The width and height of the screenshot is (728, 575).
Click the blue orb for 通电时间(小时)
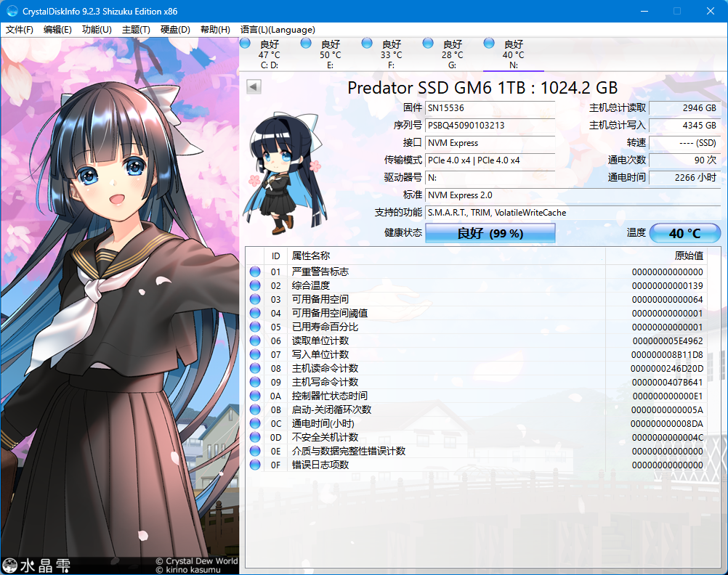pos(255,423)
